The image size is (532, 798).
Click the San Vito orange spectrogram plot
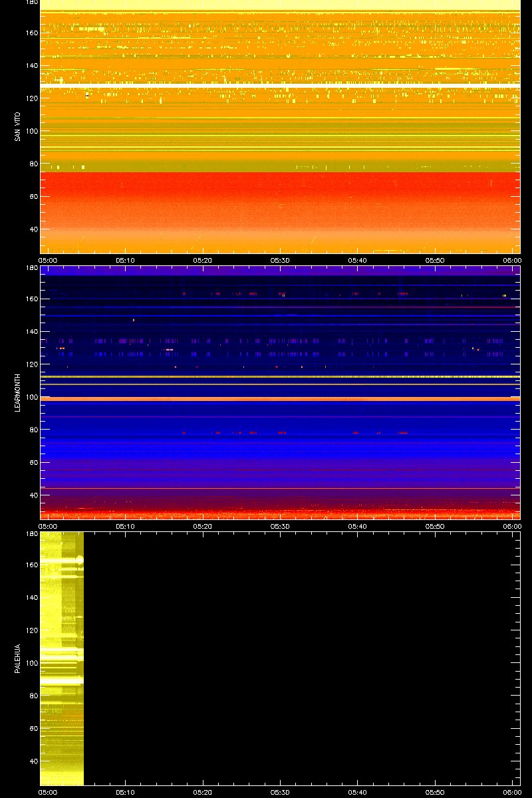coord(280,126)
